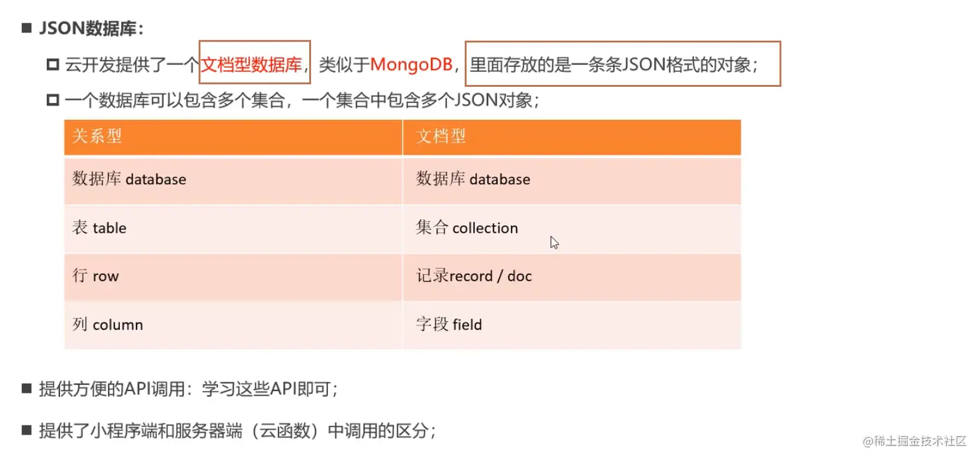Click the 字段 field cell
This screenshot has height=461, width=980.
572,325
